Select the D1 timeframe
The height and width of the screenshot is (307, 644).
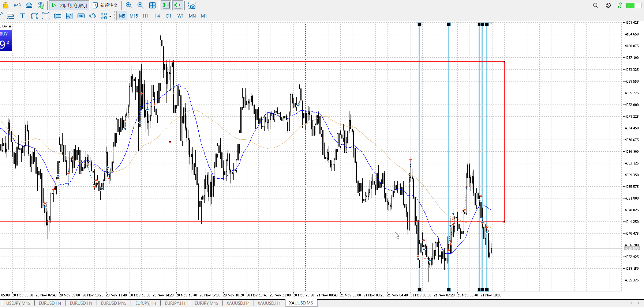pyautogui.click(x=169, y=16)
